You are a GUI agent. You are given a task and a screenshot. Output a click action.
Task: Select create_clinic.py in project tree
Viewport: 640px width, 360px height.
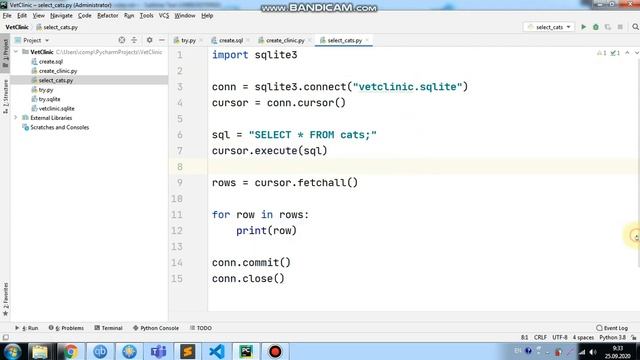[x=58, y=71]
